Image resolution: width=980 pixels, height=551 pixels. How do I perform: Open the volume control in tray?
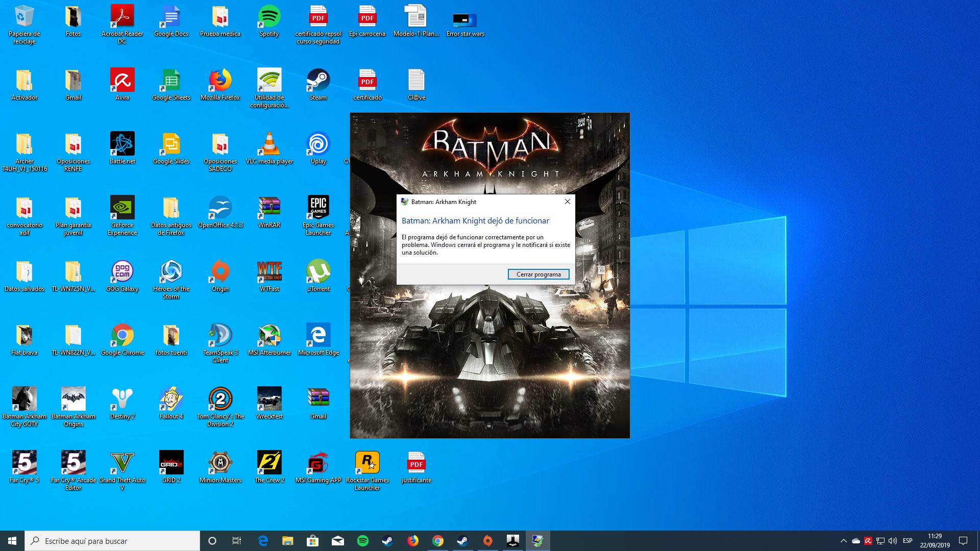893,541
